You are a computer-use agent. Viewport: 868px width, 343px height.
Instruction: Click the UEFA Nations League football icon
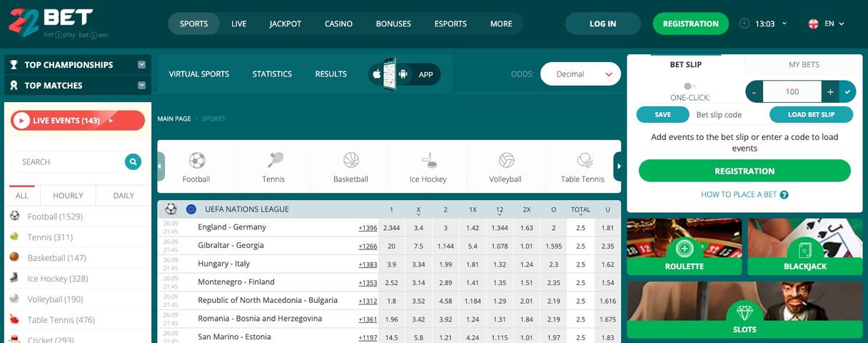point(171,209)
